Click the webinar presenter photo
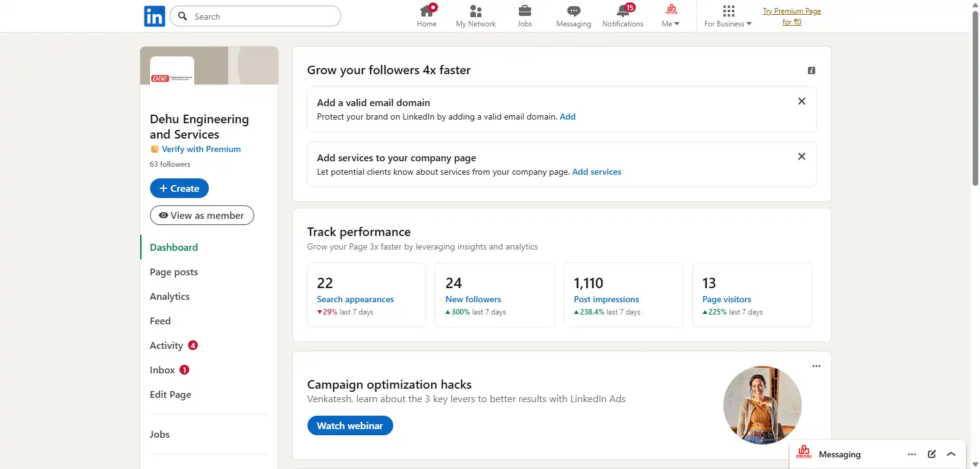Viewport: 980px width, 469px height. 763,405
